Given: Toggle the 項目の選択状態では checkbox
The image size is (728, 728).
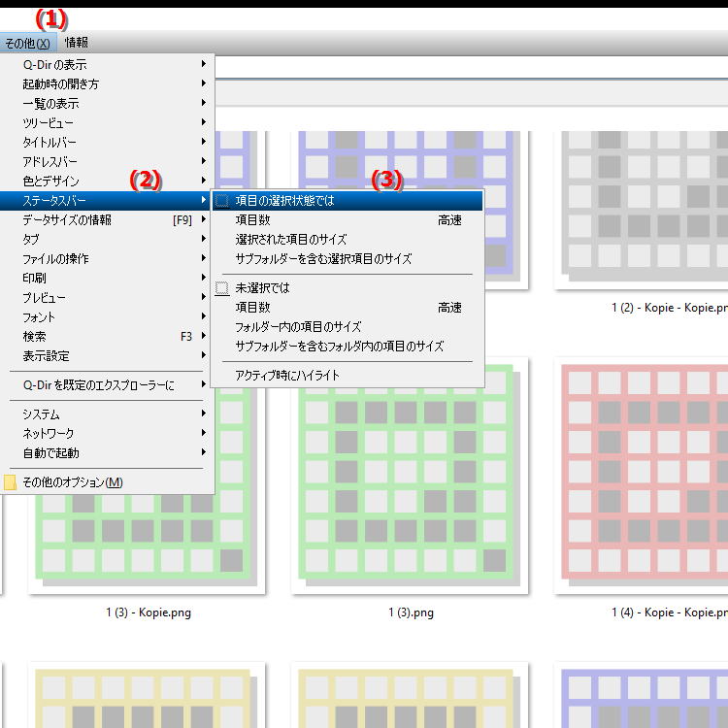Looking at the screenshot, I should [x=222, y=201].
